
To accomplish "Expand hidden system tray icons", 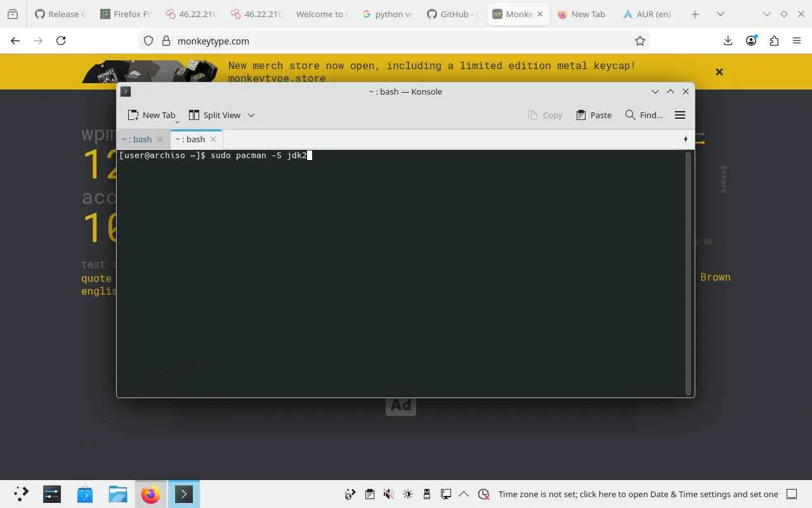I will coord(464,494).
